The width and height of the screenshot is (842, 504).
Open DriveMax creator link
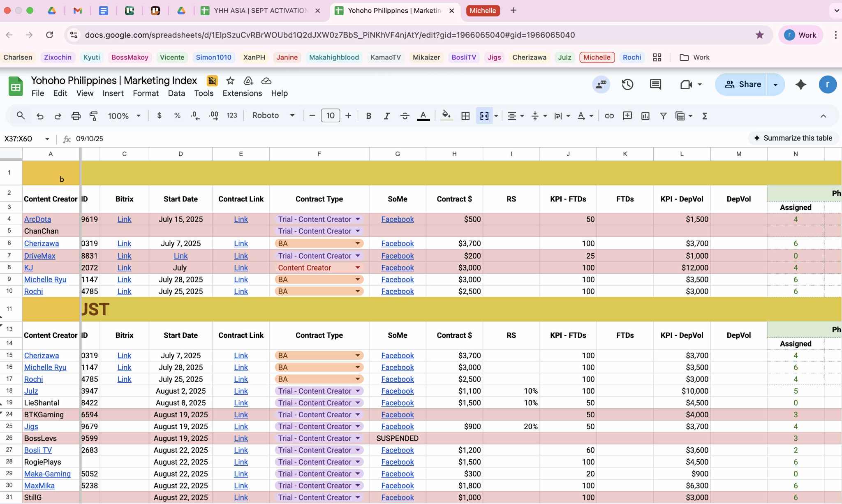40,256
